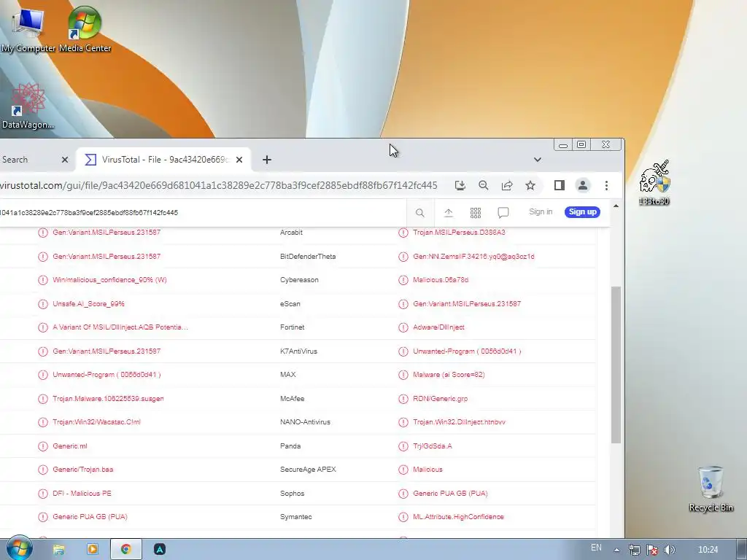Open the File Explorer taskbar icon
747x560 pixels.
pyautogui.click(x=58, y=550)
